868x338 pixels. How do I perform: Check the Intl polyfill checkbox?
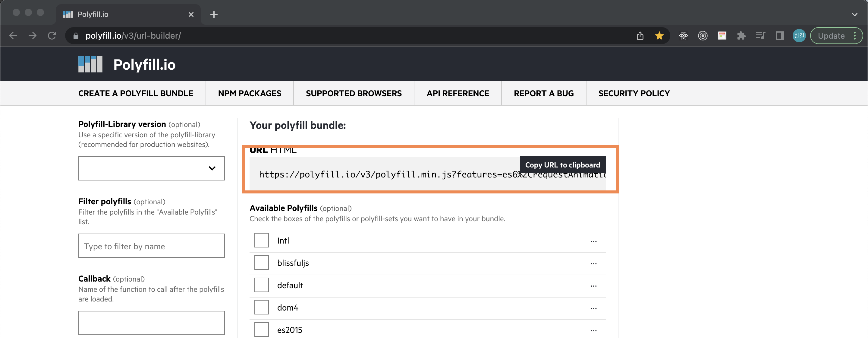pyautogui.click(x=261, y=241)
